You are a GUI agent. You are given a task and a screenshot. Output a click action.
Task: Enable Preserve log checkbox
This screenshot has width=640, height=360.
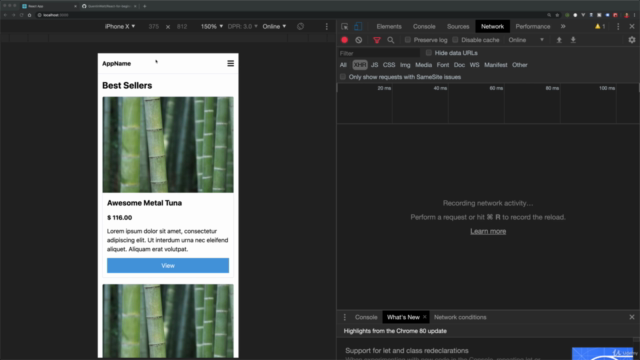click(x=407, y=40)
